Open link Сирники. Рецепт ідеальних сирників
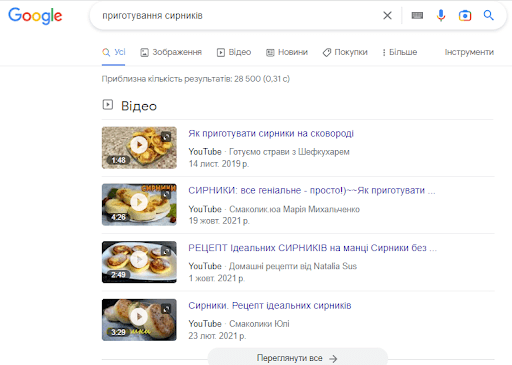The image size is (512, 365). (x=270, y=306)
